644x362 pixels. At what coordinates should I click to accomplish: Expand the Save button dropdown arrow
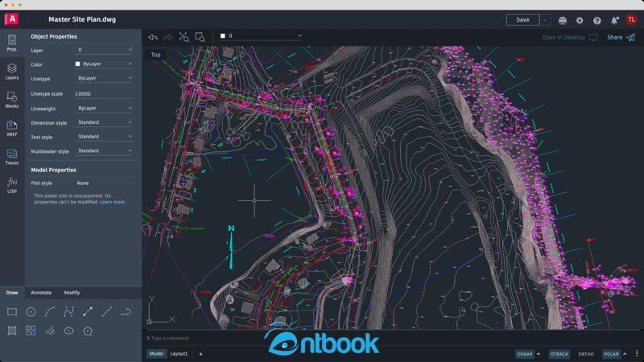click(x=545, y=19)
